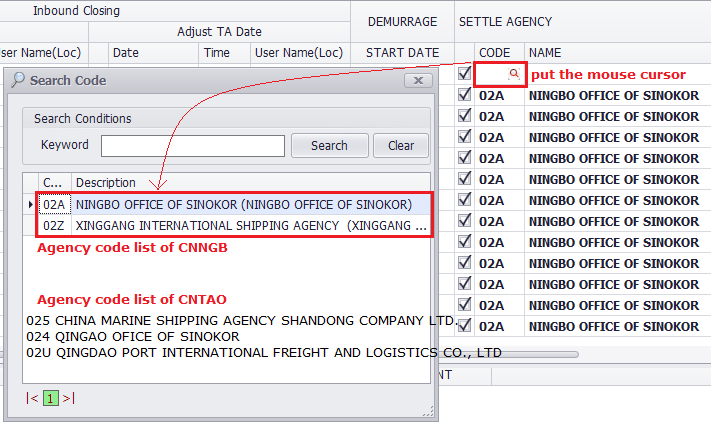
Task: Click the search magnifier in the CODE cell
Action: point(514,74)
